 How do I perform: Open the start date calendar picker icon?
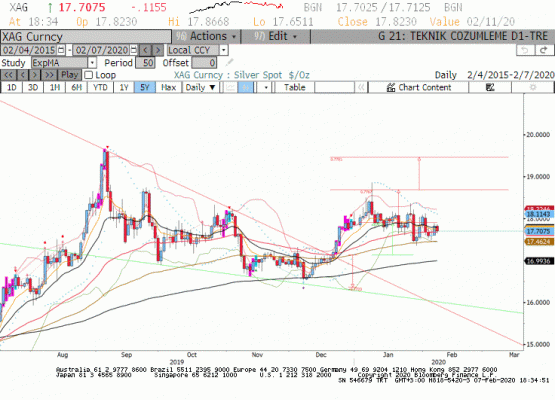click(x=61, y=50)
